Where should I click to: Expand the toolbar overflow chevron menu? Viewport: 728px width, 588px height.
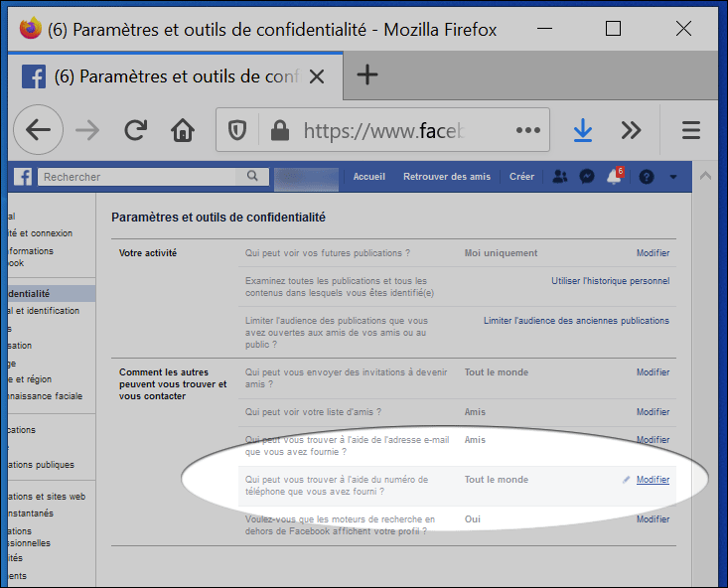click(631, 130)
